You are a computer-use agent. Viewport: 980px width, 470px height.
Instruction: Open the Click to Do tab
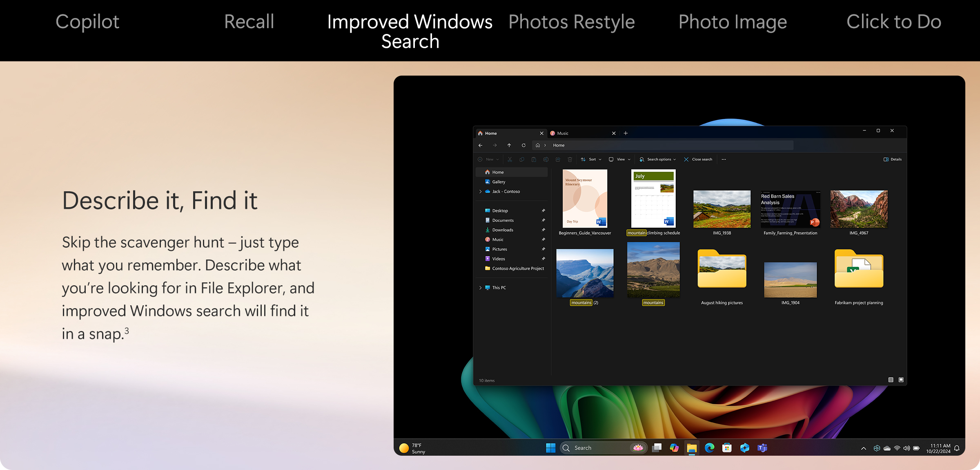pos(894,22)
